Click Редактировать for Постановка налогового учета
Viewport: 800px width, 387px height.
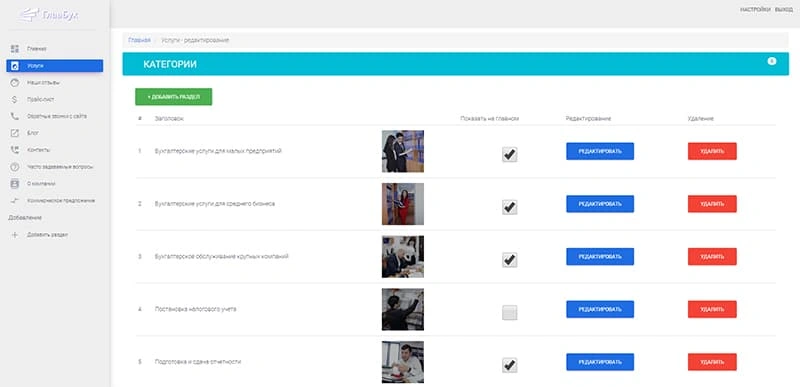[x=600, y=309]
